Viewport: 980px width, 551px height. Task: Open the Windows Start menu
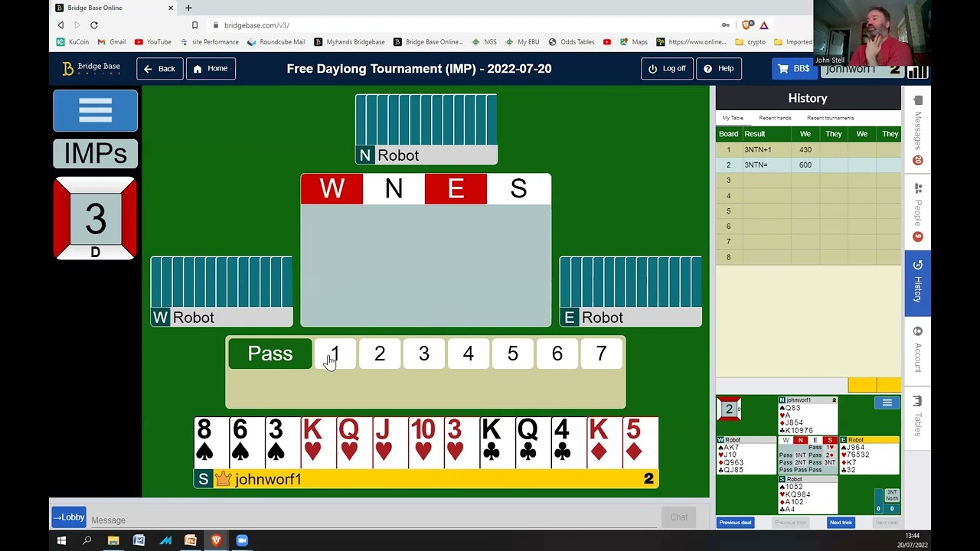(61, 541)
